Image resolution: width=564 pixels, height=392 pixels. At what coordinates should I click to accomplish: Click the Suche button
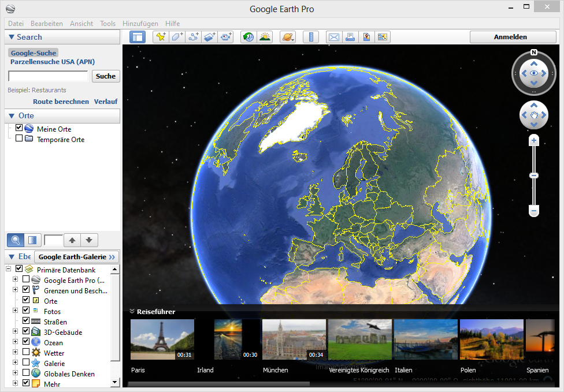point(106,76)
